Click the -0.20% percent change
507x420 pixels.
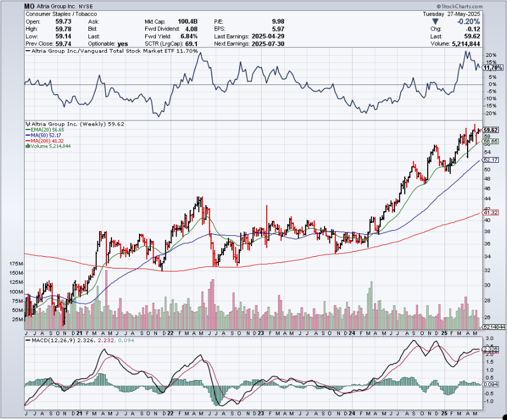(x=468, y=22)
